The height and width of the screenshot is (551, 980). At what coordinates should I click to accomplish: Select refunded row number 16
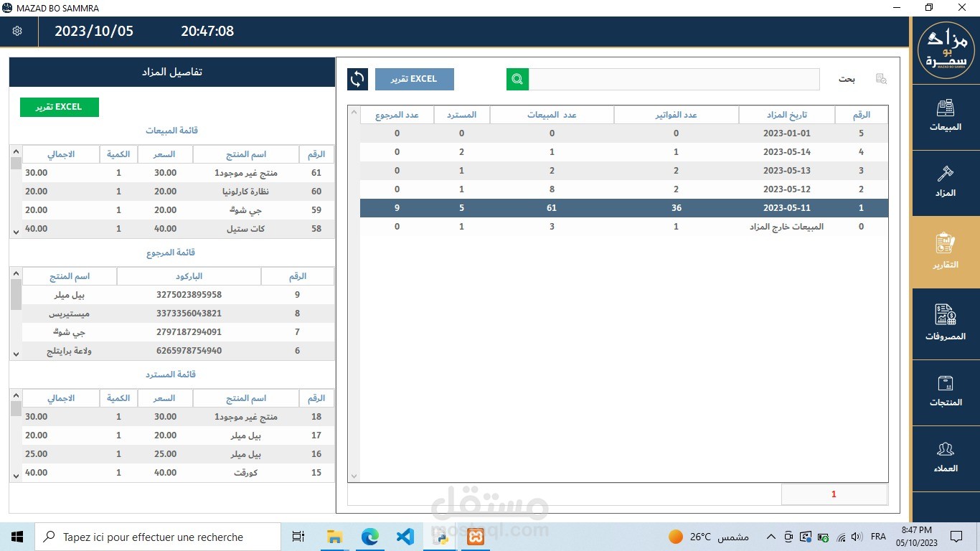pos(178,454)
